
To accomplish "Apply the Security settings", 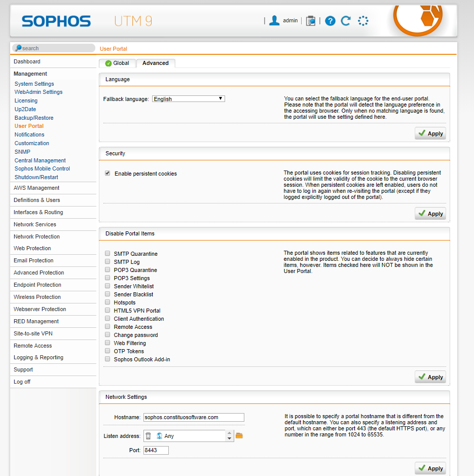I will 430,214.
